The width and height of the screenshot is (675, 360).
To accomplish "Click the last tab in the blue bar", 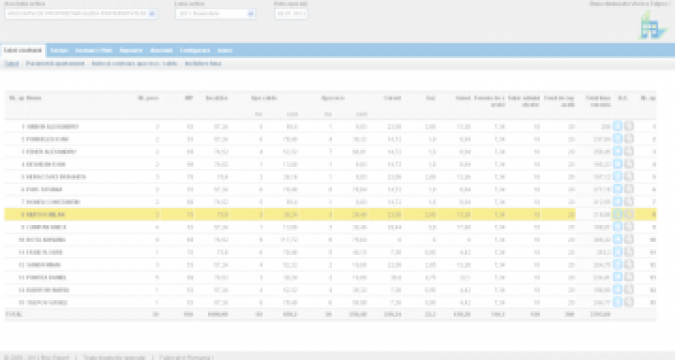I will tap(225, 50).
